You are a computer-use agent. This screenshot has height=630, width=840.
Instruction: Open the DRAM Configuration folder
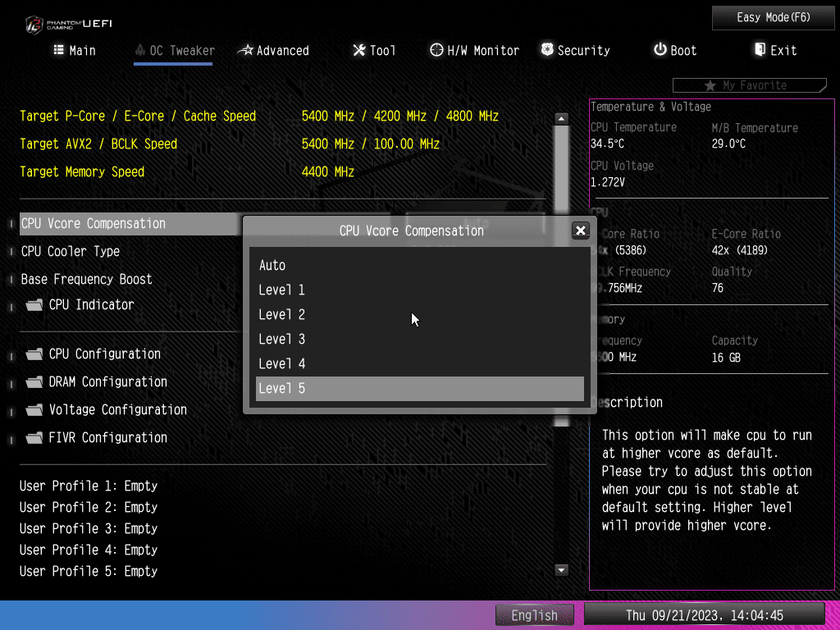[x=107, y=381]
